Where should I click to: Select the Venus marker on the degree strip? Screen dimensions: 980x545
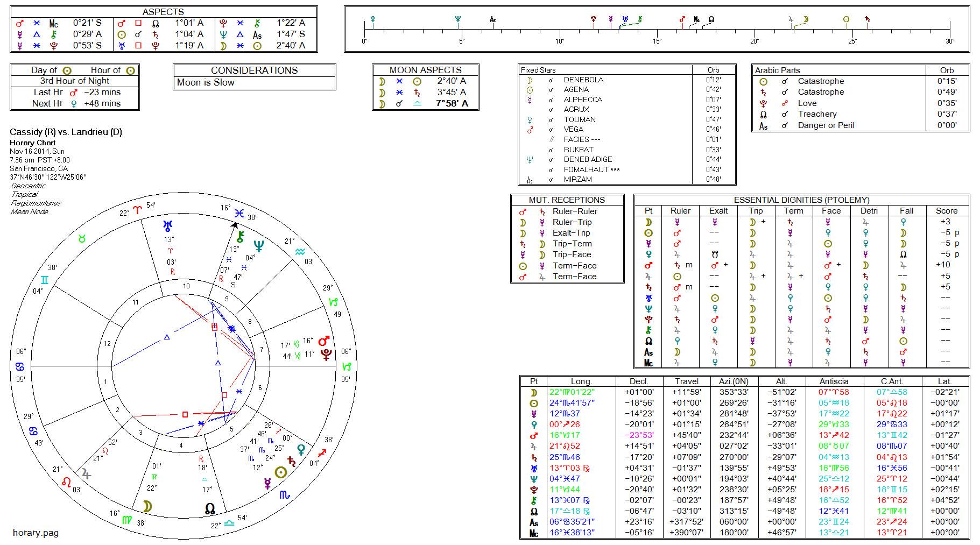[372, 19]
